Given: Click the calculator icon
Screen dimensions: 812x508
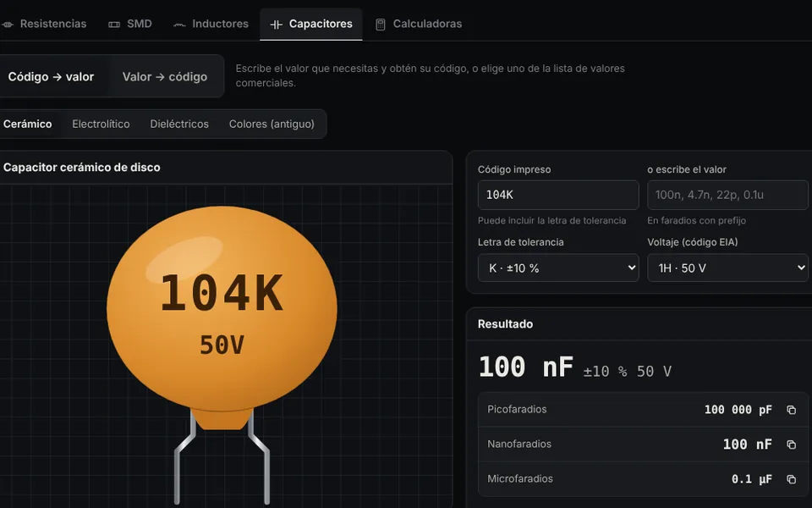Looking at the screenshot, I should tap(380, 25).
